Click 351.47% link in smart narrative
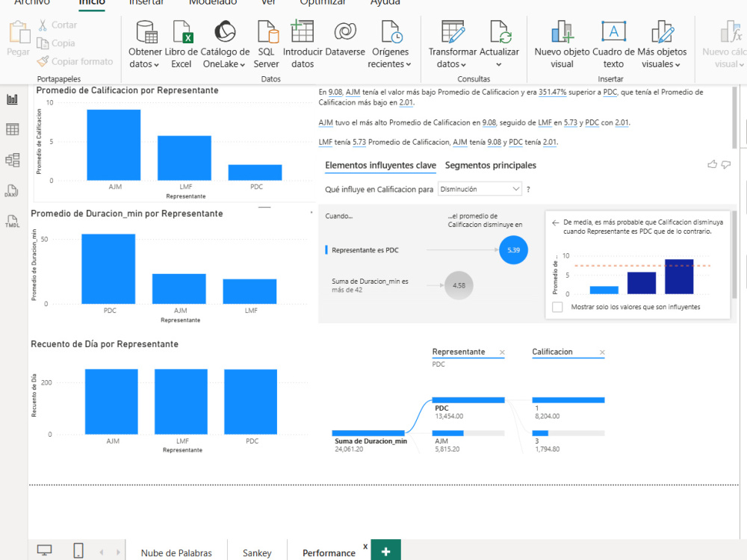Screen dimensions: 747x560 tap(553, 92)
